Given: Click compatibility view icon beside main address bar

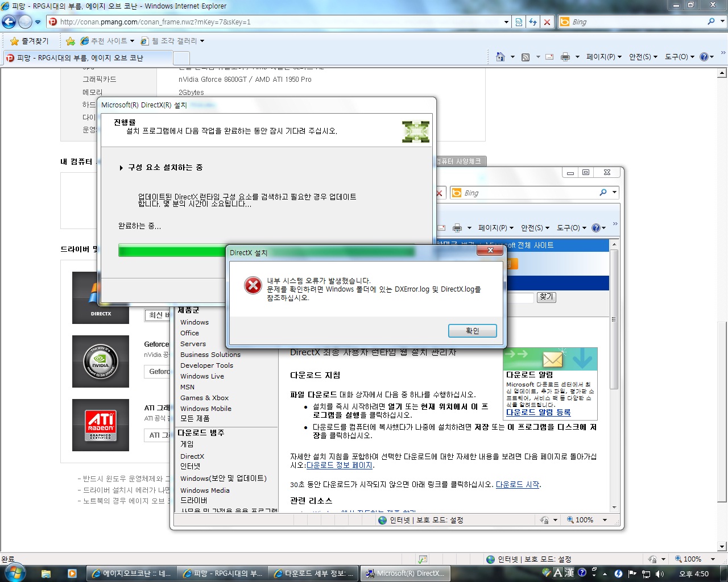Looking at the screenshot, I should [x=519, y=22].
